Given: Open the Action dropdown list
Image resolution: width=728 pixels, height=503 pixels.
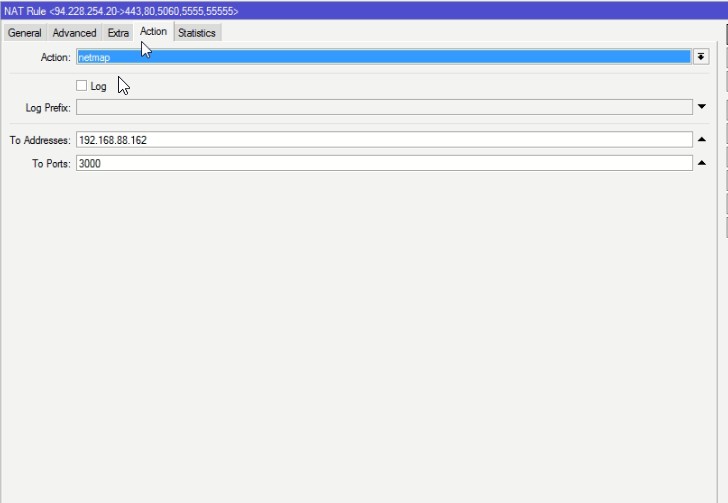Looking at the screenshot, I should point(701,57).
